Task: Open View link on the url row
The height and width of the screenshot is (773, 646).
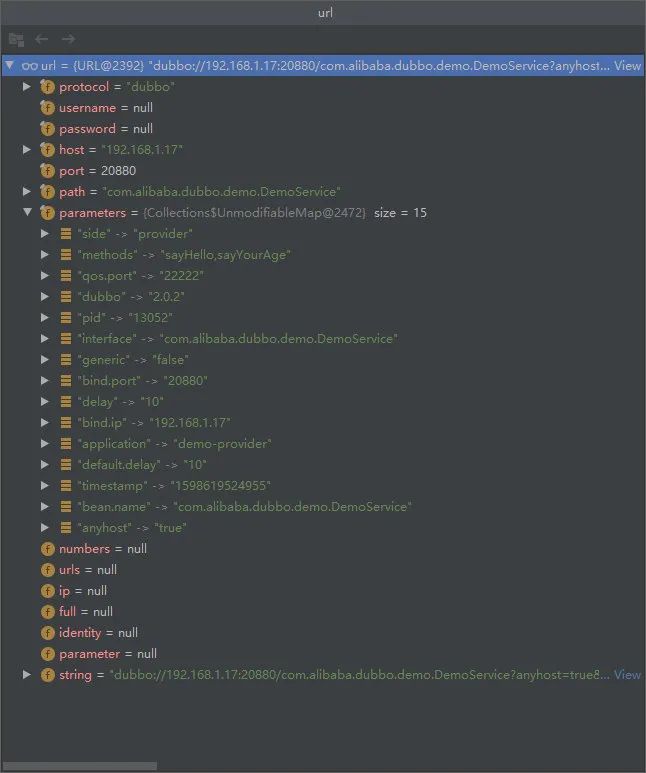Action: coord(627,65)
